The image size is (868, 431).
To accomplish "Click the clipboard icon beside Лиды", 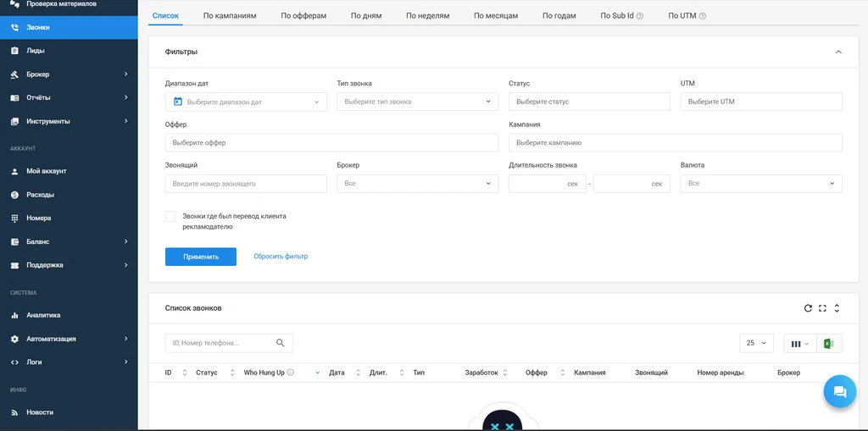I will coord(15,50).
